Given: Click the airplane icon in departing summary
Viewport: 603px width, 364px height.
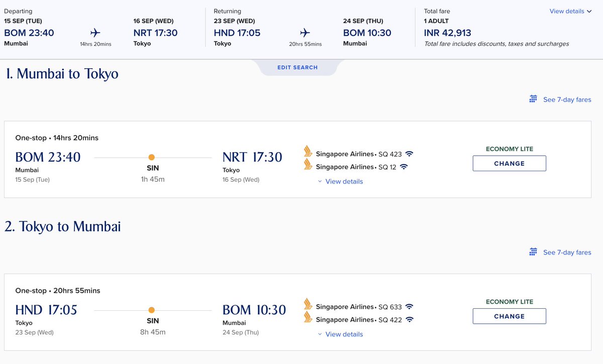Looking at the screenshot, I should (95, 33).
